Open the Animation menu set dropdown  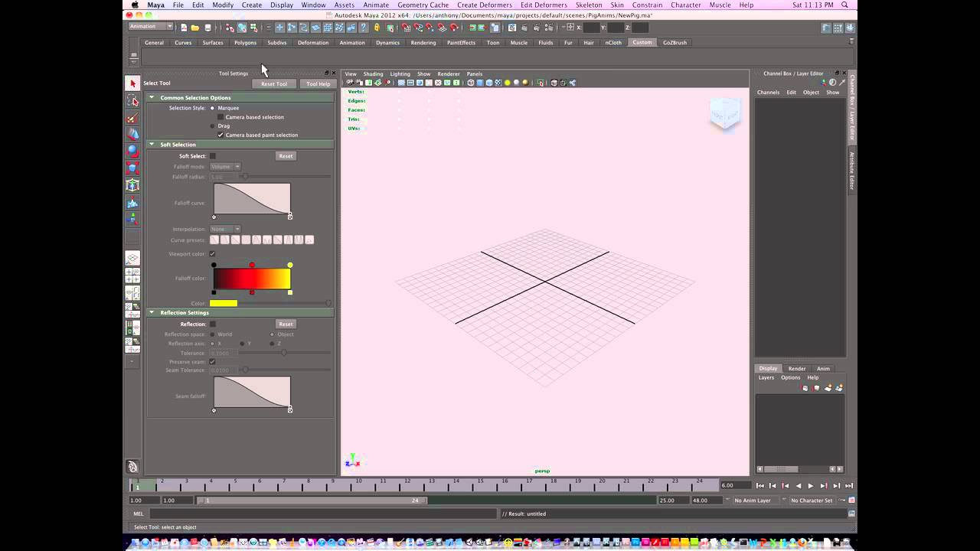tap(150, 26)
